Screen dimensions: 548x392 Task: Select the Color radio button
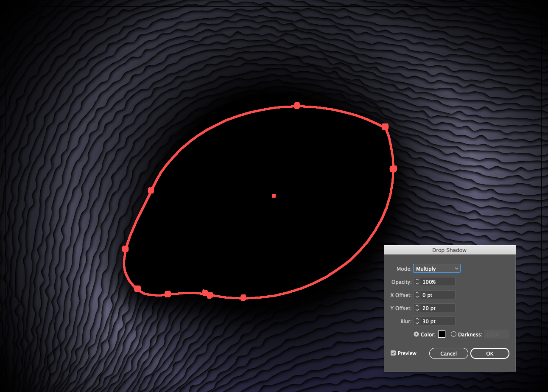(x=417, y=334)
